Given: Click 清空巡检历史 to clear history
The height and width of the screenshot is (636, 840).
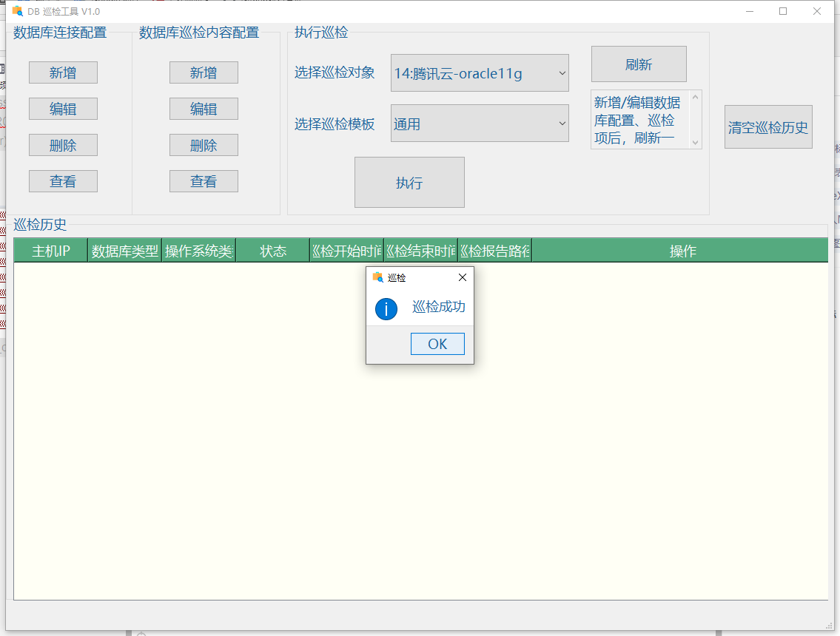Looking at the screenshot, I should point(768,126).
